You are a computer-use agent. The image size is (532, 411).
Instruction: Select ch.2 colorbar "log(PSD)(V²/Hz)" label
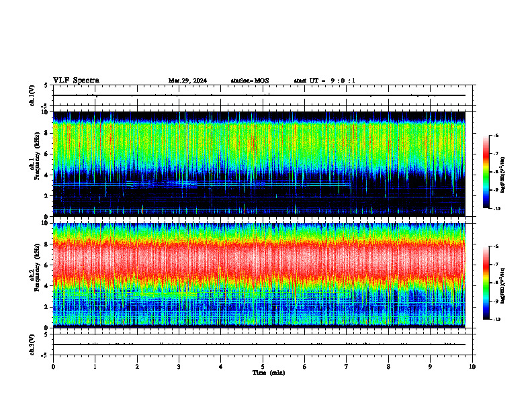503,285
